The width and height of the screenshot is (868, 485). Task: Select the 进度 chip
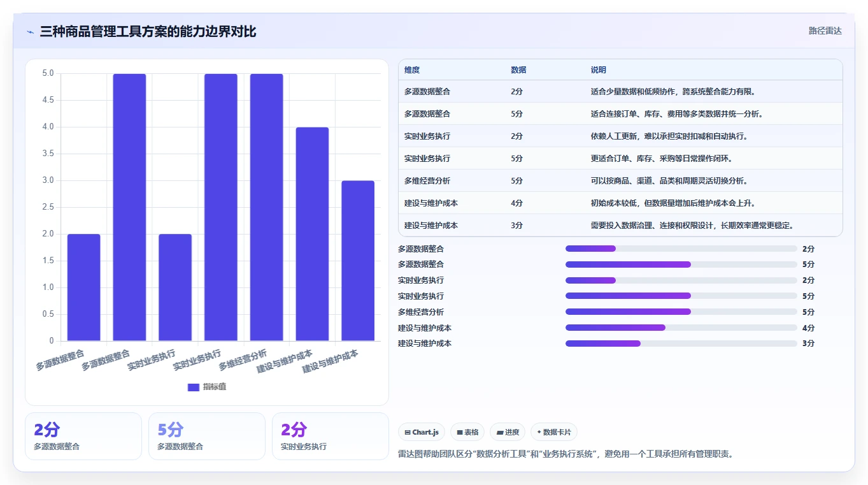508,432
